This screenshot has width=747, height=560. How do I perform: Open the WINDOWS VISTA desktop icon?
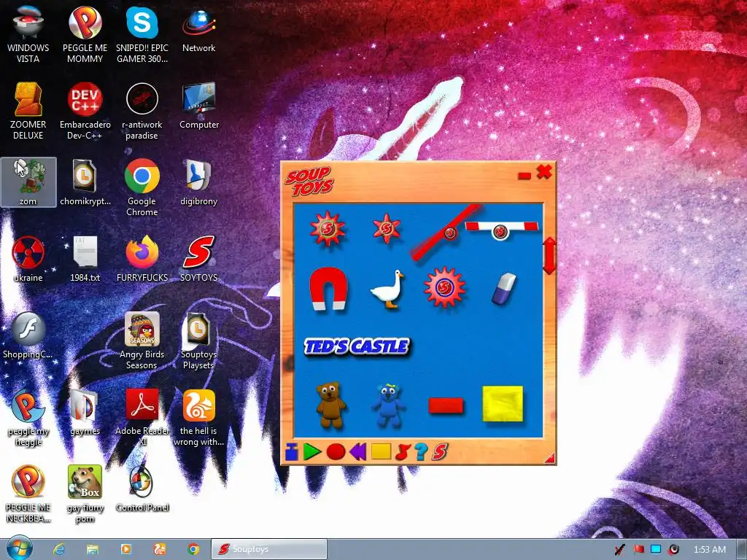[x=28, y=35]
